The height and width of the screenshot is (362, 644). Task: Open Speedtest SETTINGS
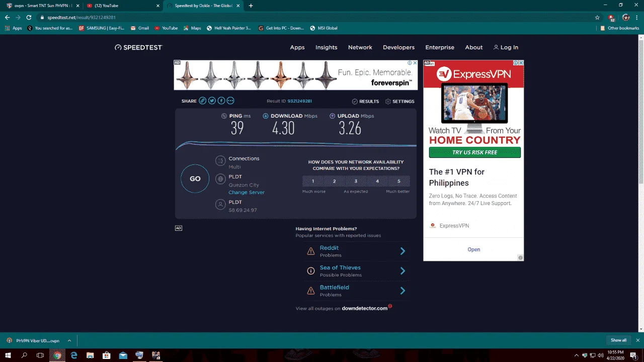pos(400,101)
